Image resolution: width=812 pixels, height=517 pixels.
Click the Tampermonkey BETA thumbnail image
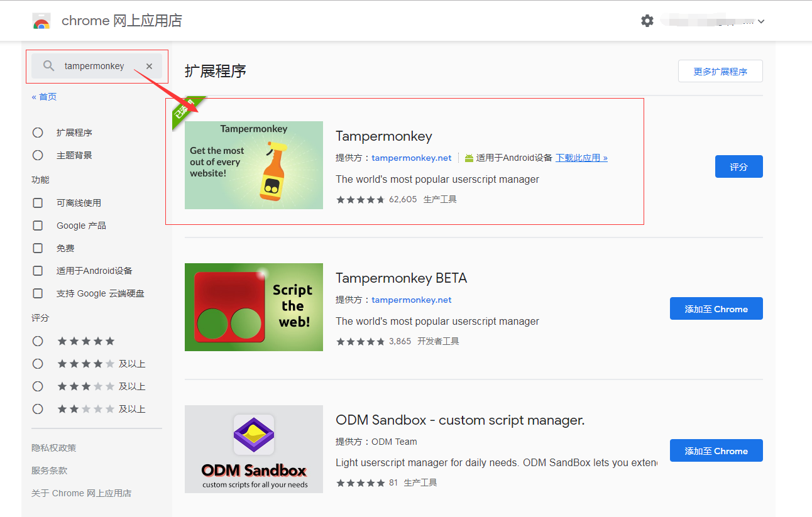click(253, 307)
